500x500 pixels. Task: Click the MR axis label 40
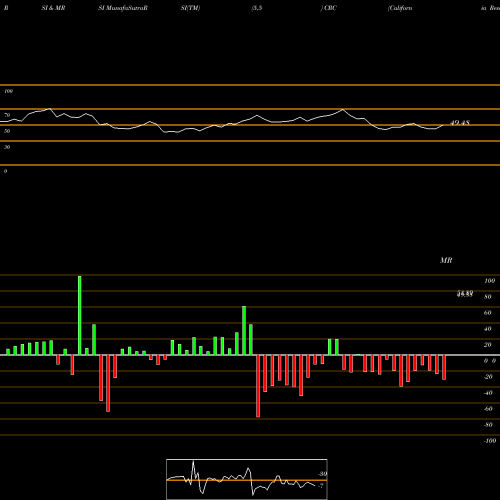[x=488, y=329]
